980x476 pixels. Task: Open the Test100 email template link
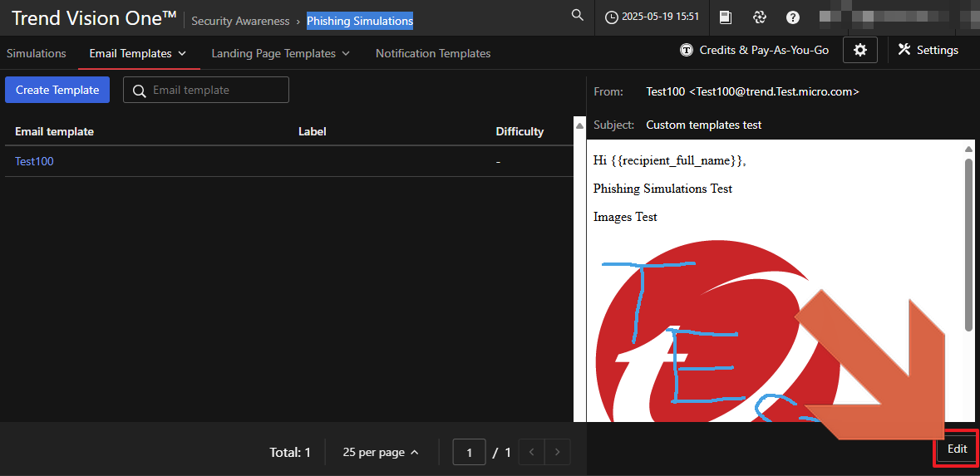(x=34, y=161)
